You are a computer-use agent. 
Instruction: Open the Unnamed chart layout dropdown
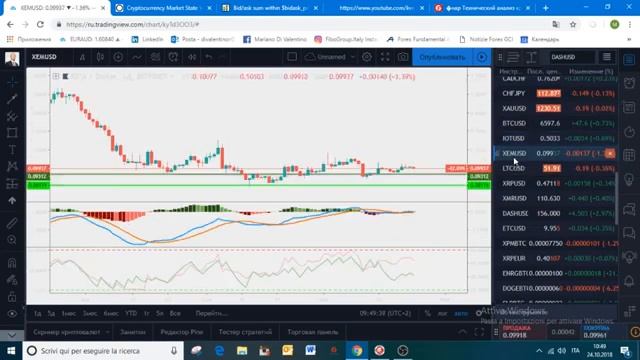(330, 57)
